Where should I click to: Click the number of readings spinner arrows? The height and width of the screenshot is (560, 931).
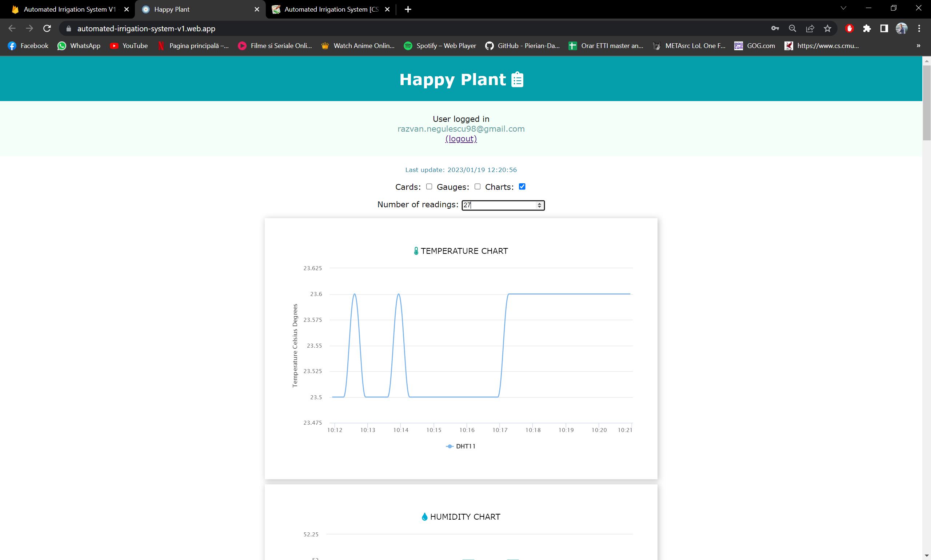coord(539,205)
